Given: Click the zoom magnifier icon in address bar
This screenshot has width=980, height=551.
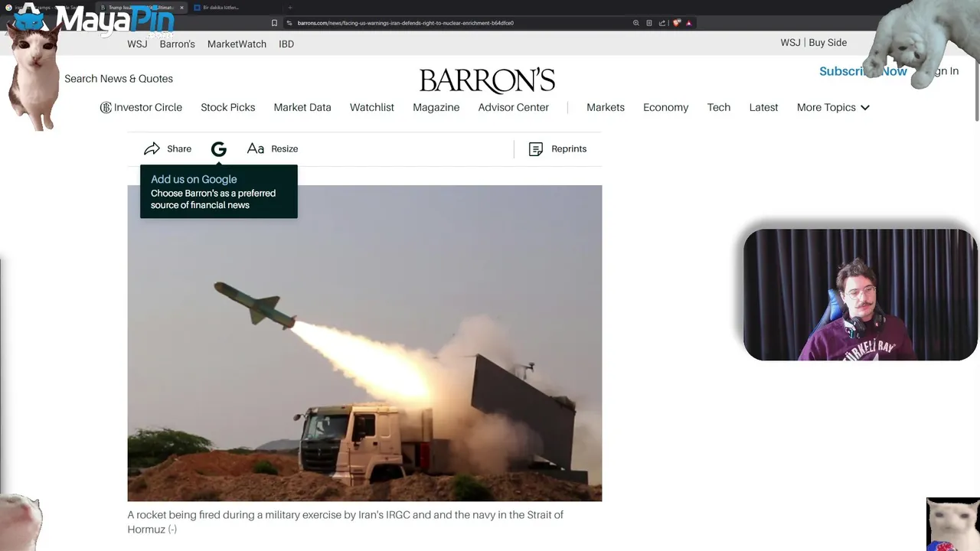Looking at the screenshot, I should click(x=635, y=23).
